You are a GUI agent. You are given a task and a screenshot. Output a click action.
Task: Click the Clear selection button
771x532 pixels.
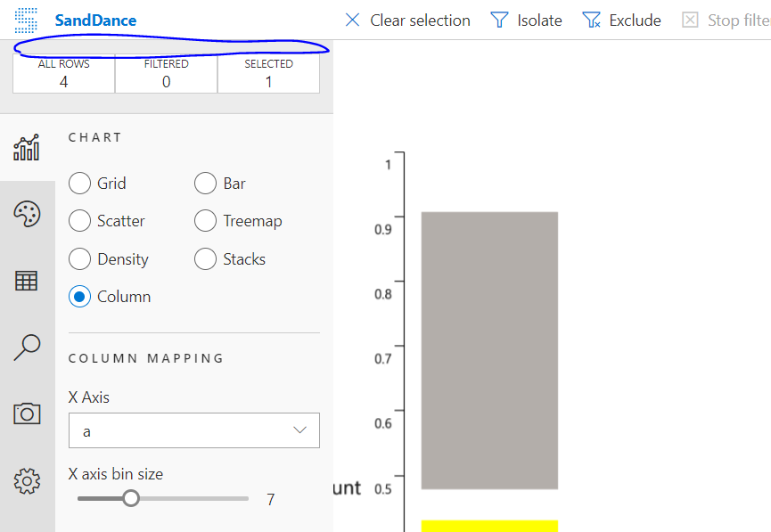[x=406, y=20]
